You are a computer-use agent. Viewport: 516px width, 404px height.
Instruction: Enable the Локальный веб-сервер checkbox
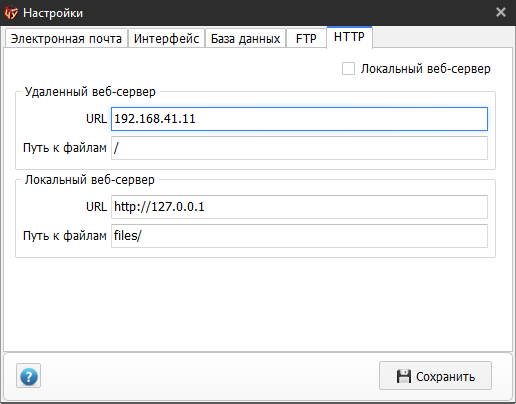(348, 69)
